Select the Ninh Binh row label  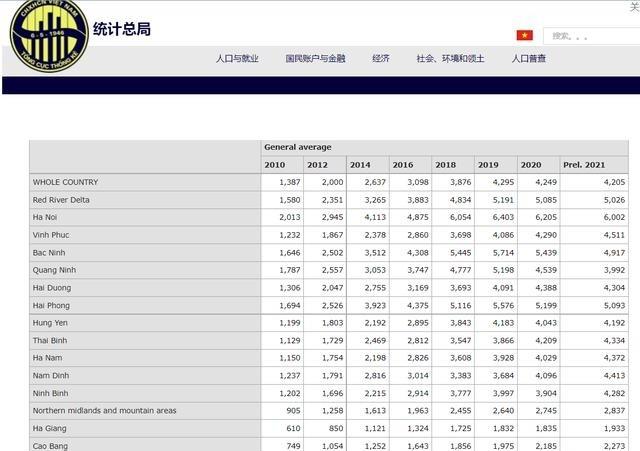pos(50,393)
